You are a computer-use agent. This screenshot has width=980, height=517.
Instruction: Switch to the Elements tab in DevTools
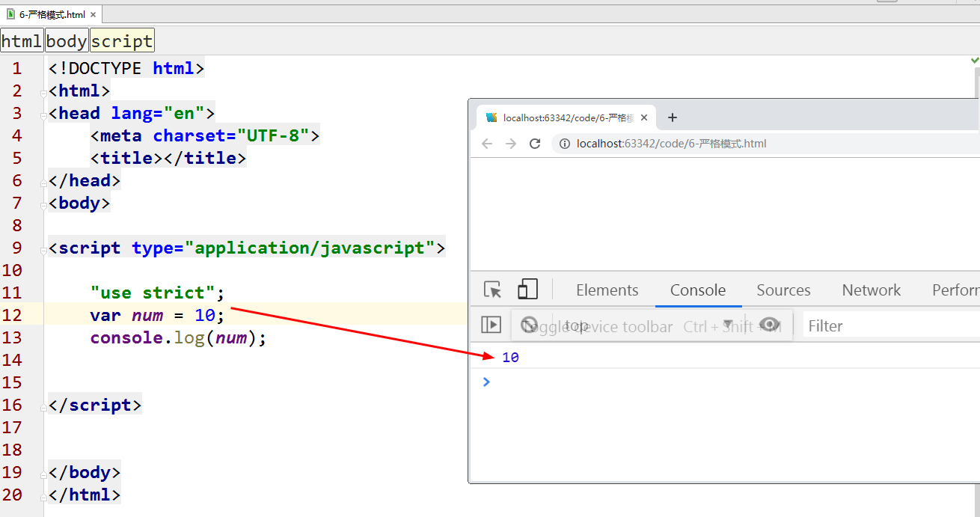click(x=607, y=290)
